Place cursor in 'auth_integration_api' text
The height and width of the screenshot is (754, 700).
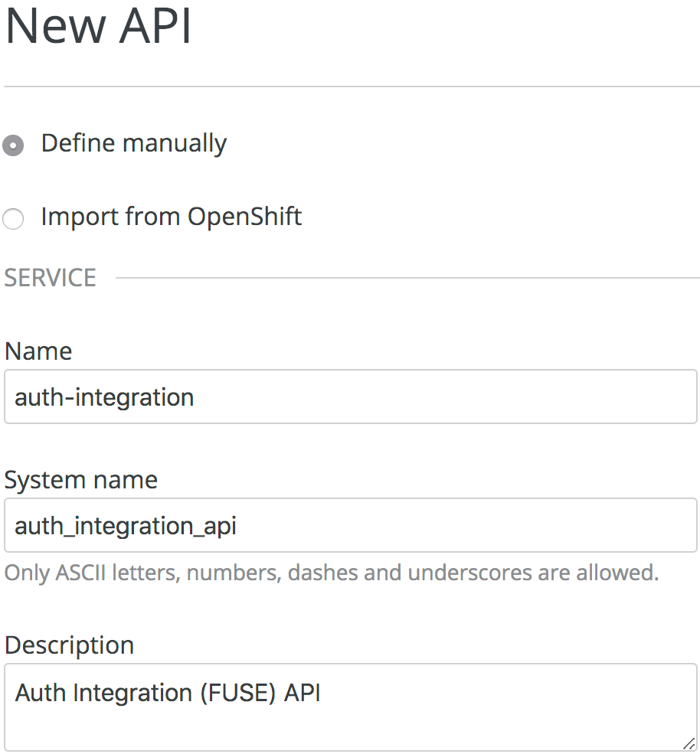pos(126,526)
